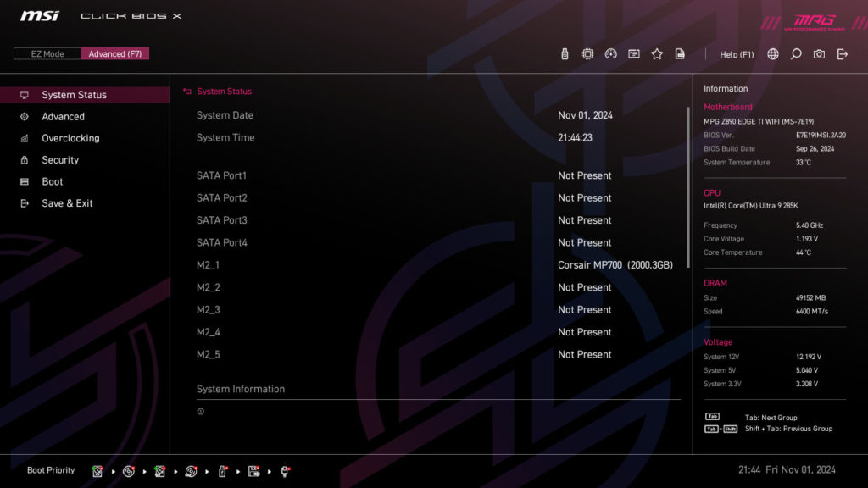Stay on Advanced (F7) mode tab
This screenshot has width=868, height=488.
pos(115,53)
